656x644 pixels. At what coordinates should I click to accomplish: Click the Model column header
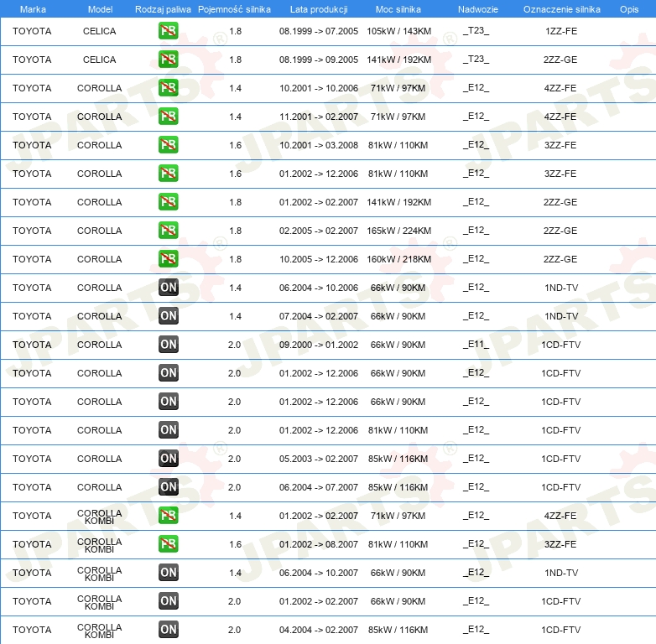pyautogui.click(x=100, y=9)
